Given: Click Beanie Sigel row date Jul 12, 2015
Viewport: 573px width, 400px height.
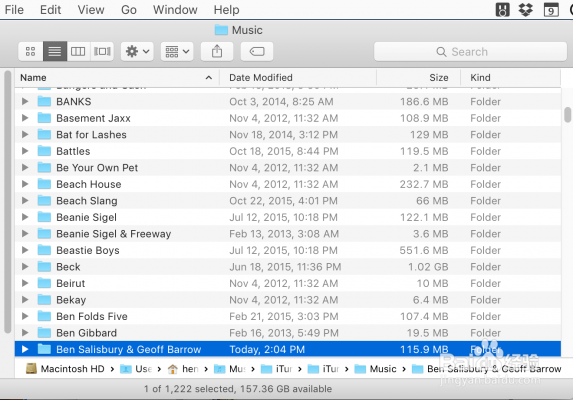Looking at the screenshot, I should (x=283, y=217).
